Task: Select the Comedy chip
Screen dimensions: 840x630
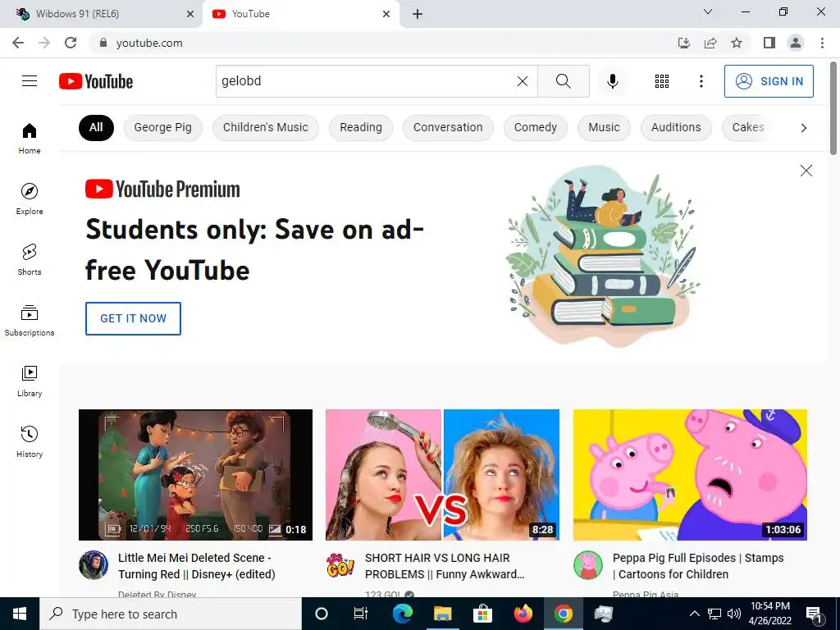Action: click(535, 127)
